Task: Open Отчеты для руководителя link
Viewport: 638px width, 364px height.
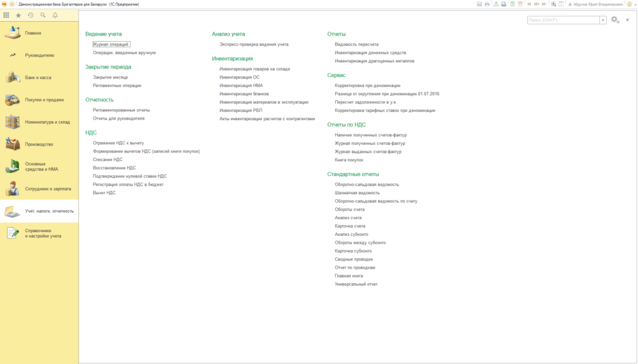Action: click(118, 118)
